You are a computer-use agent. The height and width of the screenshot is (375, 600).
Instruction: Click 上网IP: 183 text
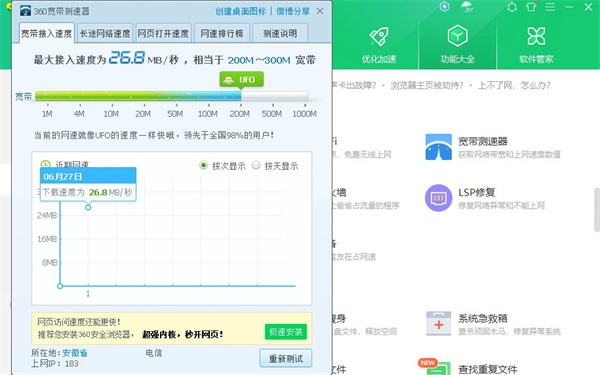pyautogui.click(x=55, y=364)
